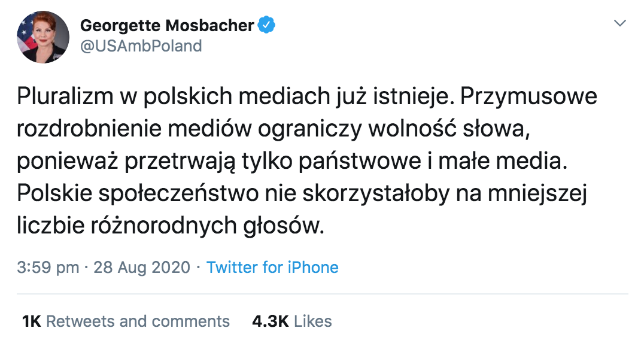Screen dimensions: 644x346
Task: Click the 28 Aug 2020 date
Action: click(x=142, y=267)
